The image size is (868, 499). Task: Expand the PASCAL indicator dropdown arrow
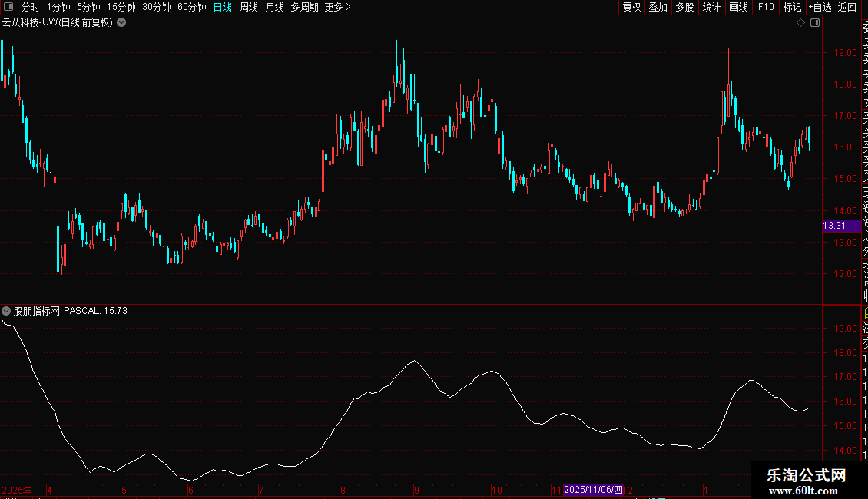pos(6,311)
